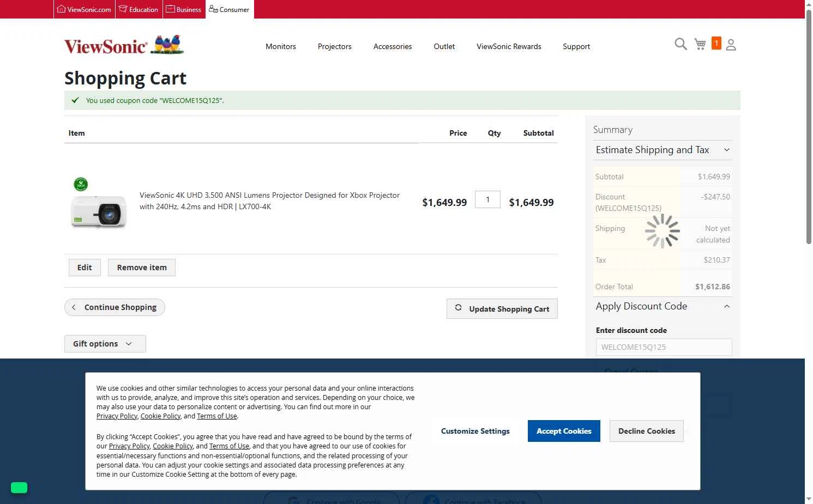Switch to the Business tab
The height and width of the screenshot is (504, 813).
tap(184, 9)
